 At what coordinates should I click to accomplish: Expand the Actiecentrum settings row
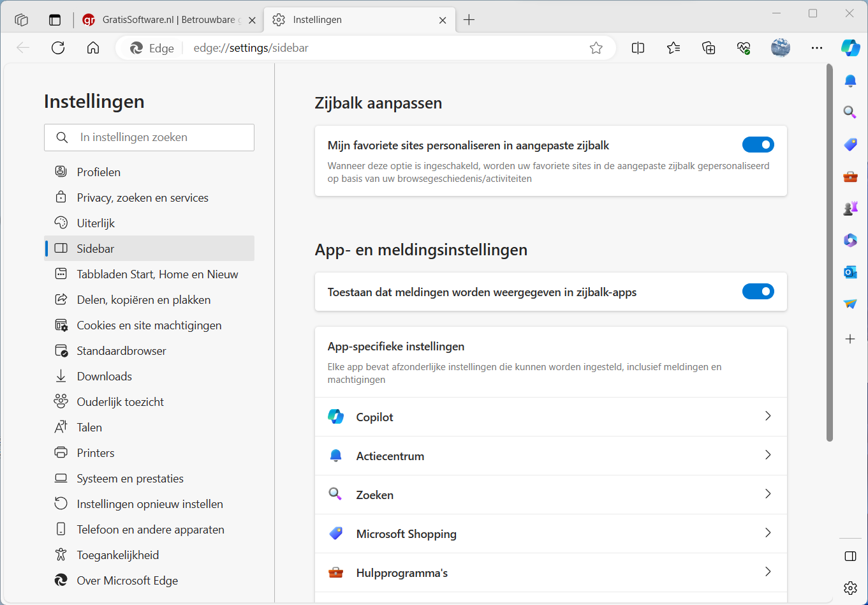click(768, 455)
